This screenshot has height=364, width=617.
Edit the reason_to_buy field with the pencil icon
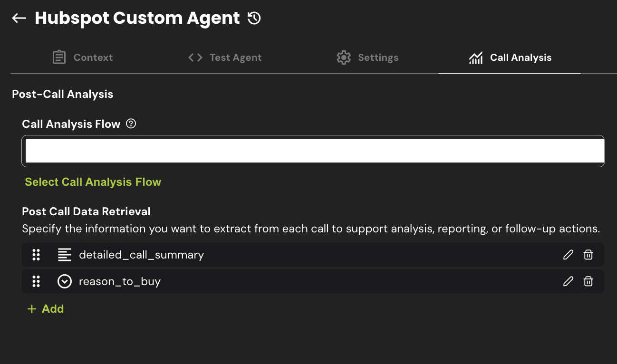[568, 281]
